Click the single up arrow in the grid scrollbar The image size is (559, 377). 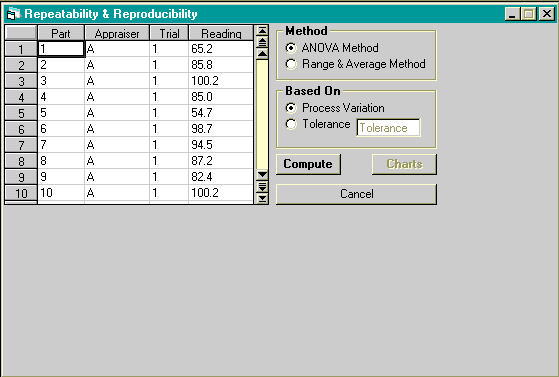pos(262,54)
